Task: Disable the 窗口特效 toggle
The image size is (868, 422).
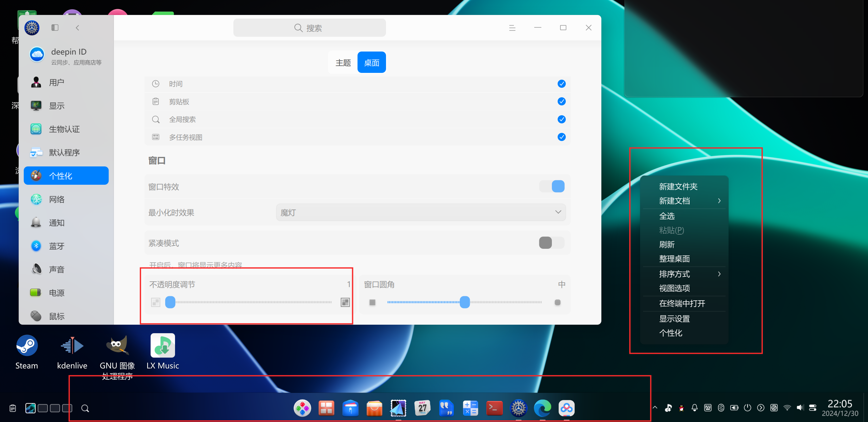Action: (552, 186)
